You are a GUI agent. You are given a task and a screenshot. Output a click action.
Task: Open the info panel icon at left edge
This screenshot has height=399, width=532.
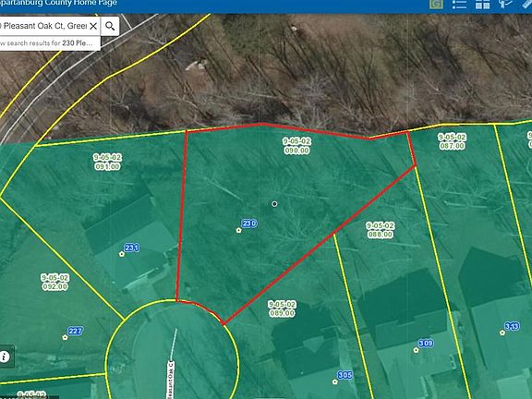[x=5, y=357]
